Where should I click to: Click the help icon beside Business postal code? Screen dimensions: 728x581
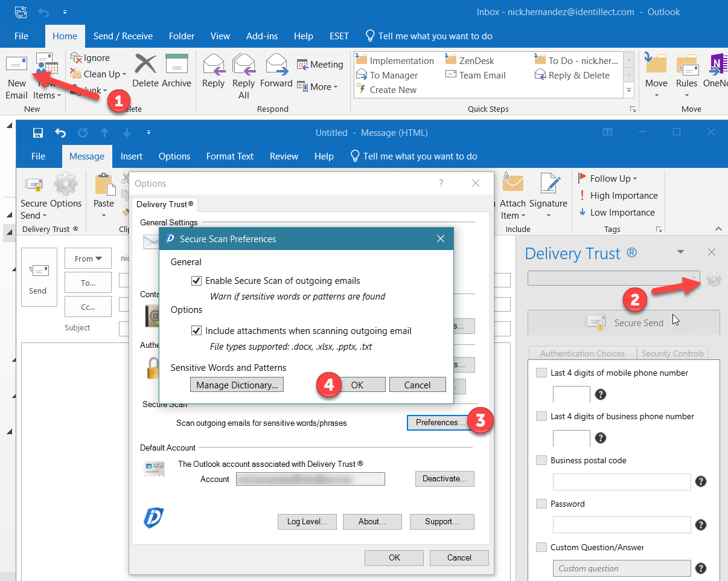click(x=701, y=481)
